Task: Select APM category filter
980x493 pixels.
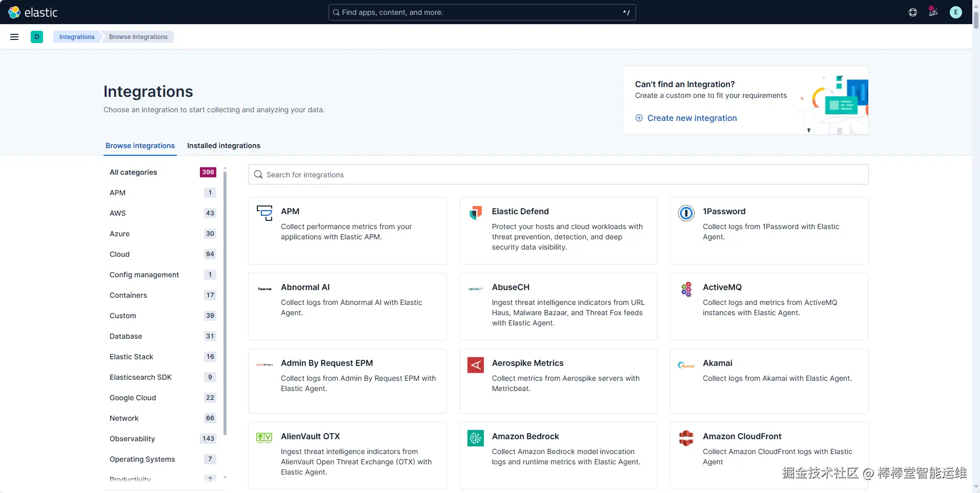Action: 162,193
